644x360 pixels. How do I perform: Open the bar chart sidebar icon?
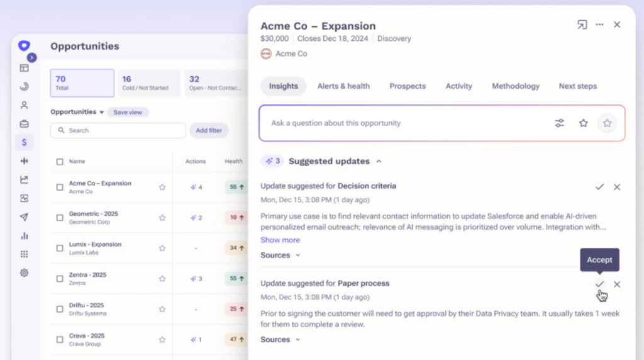(x=25, y=235)
